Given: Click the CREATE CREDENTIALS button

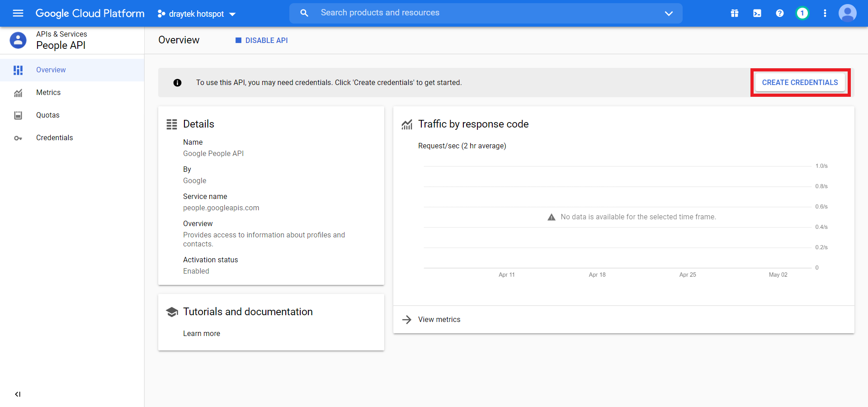Looking at the screenshot, I should [x=800, y=82].
